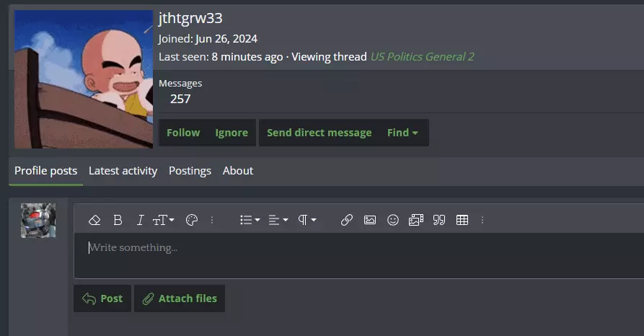
Task: Open the font size dropdown
Action: pyautogui.click(x=164, y=220)
